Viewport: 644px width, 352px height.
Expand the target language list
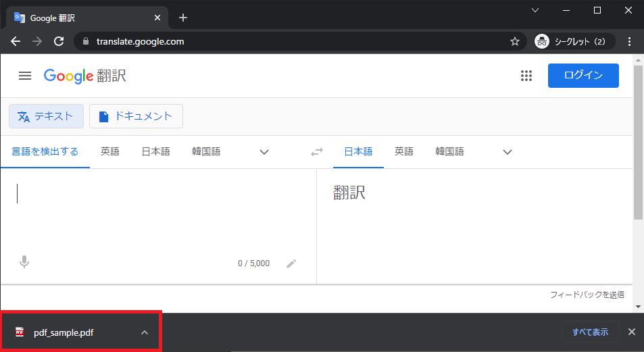coord(507,152)
